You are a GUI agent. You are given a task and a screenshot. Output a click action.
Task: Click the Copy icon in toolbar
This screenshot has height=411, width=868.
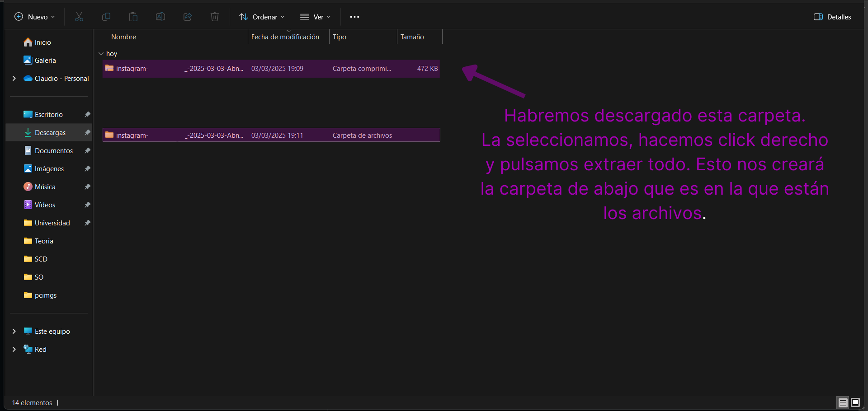point(106,17)
